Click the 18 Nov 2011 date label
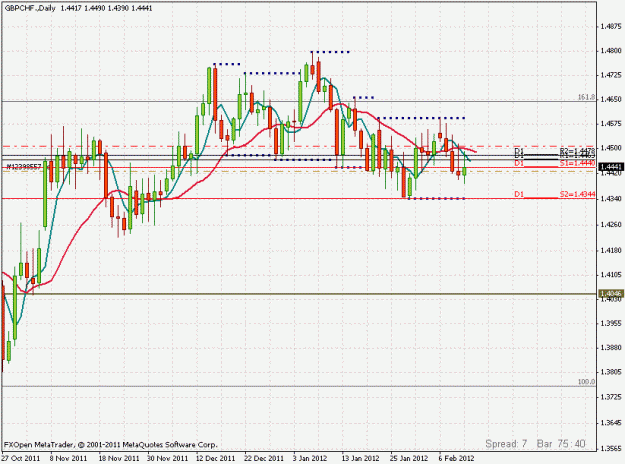 118,458
